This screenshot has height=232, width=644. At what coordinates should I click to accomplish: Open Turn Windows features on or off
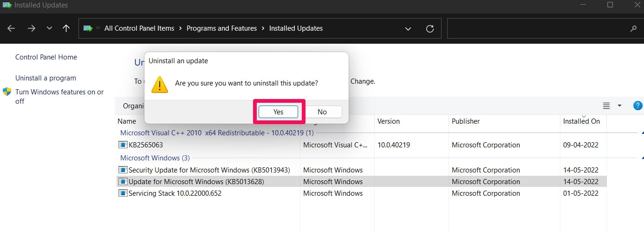[59, 97]
